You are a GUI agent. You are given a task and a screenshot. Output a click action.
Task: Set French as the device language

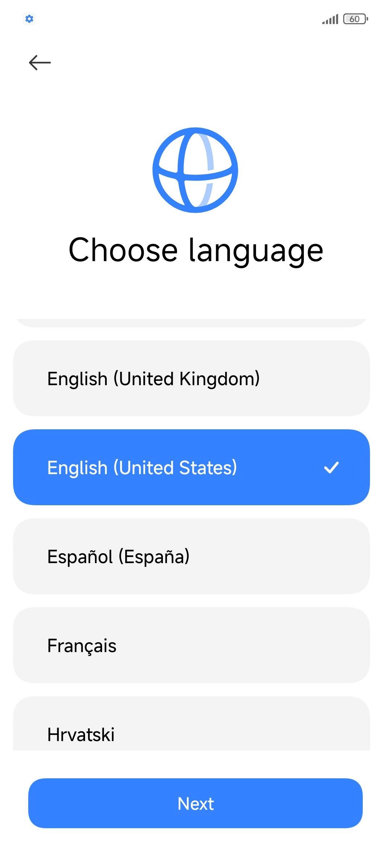click(191, 645)
